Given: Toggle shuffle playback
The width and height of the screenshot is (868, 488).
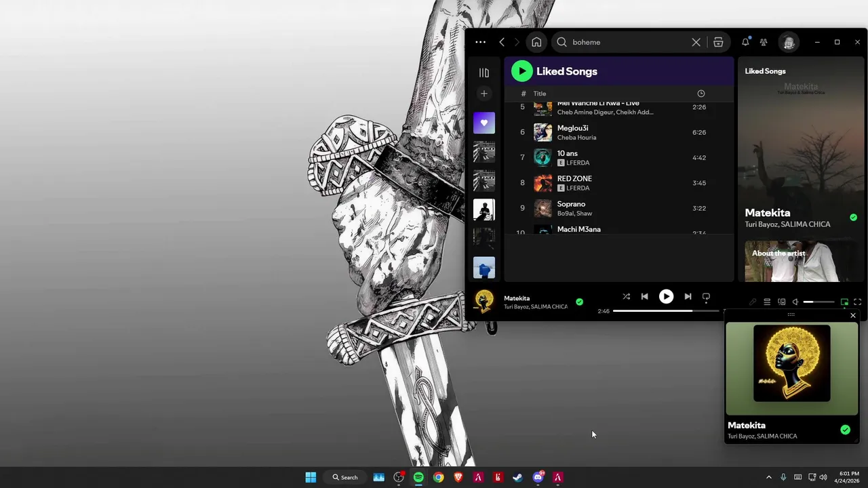Looking at the screenshot, I should pos(626,296).
